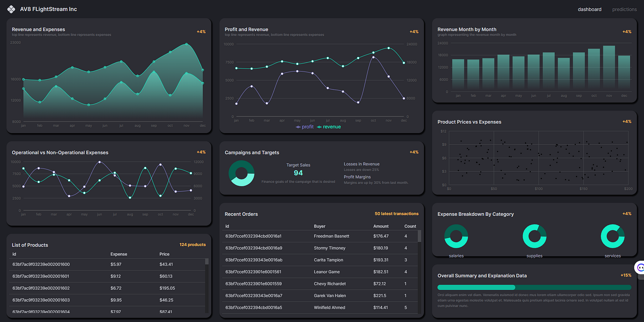The image size is (644, 322).
Task: Click the AV8 FlightStream logo icon
Action: click(x=11, y=9)
